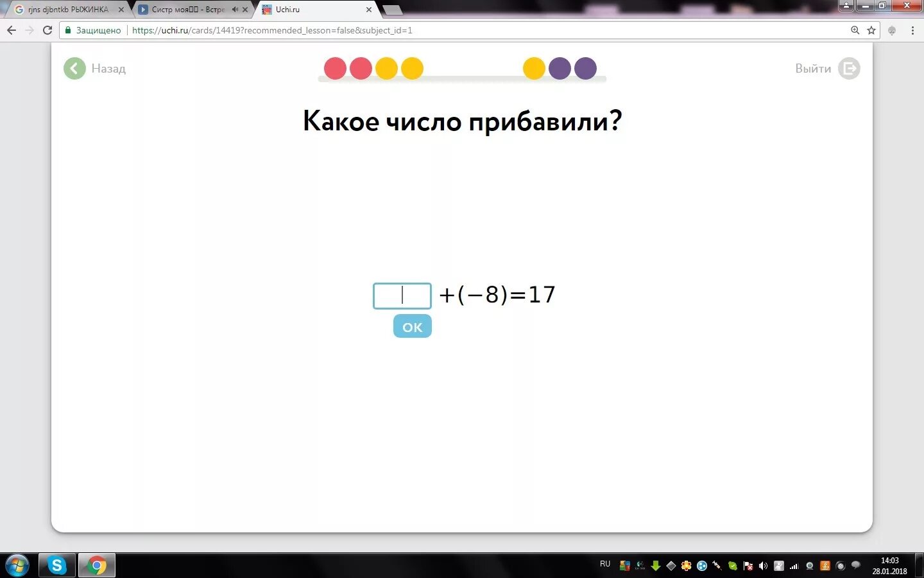
Task: Close the Систр моя tab
Action: point(245,10)
